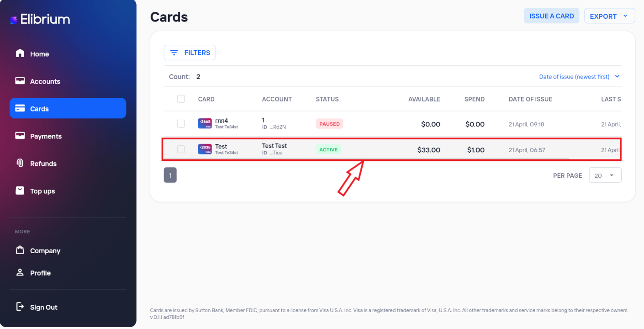Click the Profile person icon
The image size is (644, 329).
[x=20, y=272]
